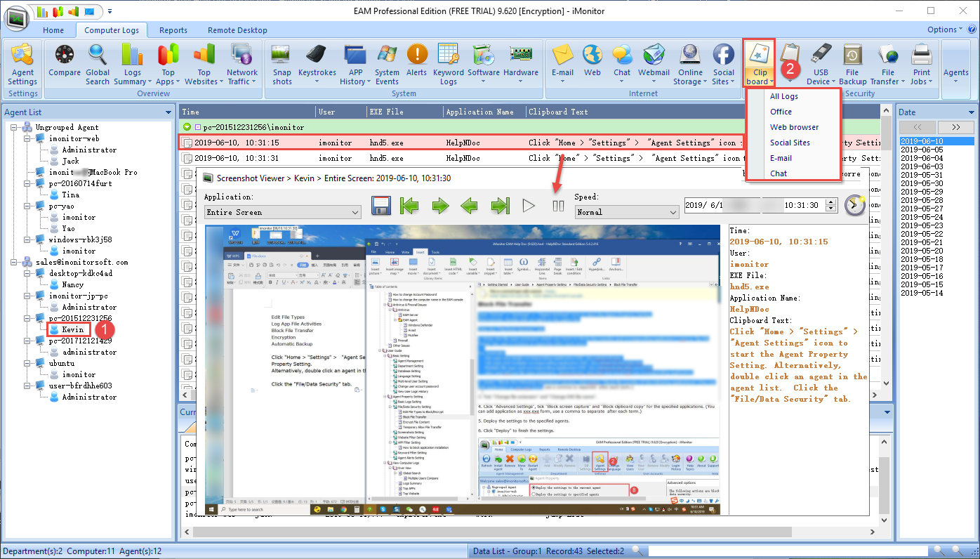980x559 pixels.
Task: Save the screenshot with the floppy icon
Action: click(380, 206)
